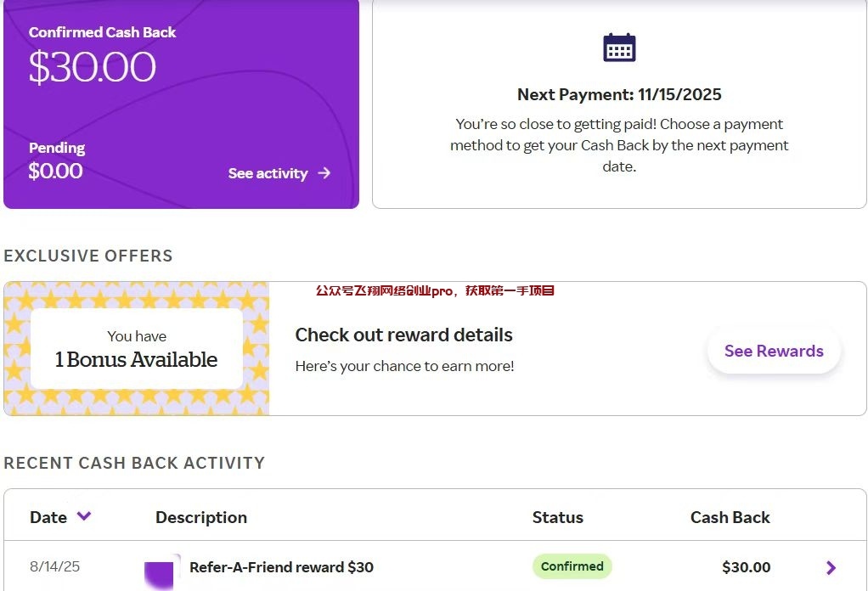The height and width of the screenshot is (591, 868).
Task: Select the Cash Back column header
Action: (x=730, y=517)
